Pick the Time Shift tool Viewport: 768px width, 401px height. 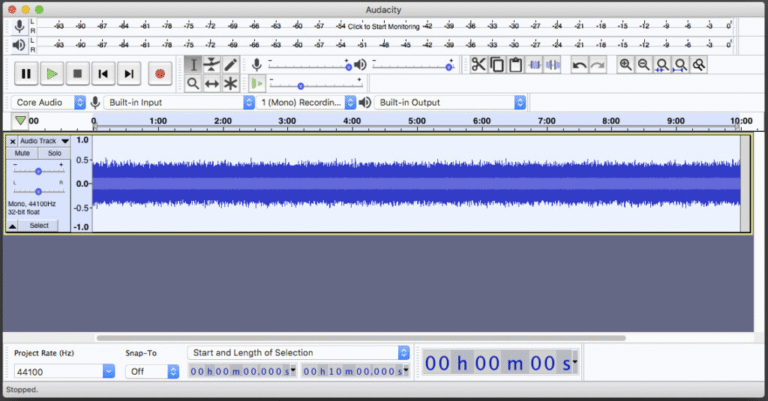pyautogui.click(x=212, y=83)
